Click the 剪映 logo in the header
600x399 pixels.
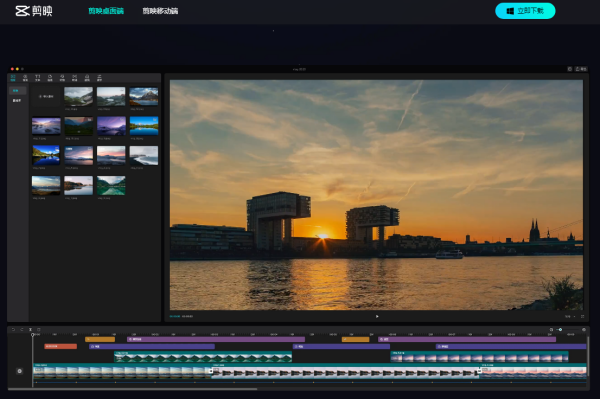[x=34, y=11]
